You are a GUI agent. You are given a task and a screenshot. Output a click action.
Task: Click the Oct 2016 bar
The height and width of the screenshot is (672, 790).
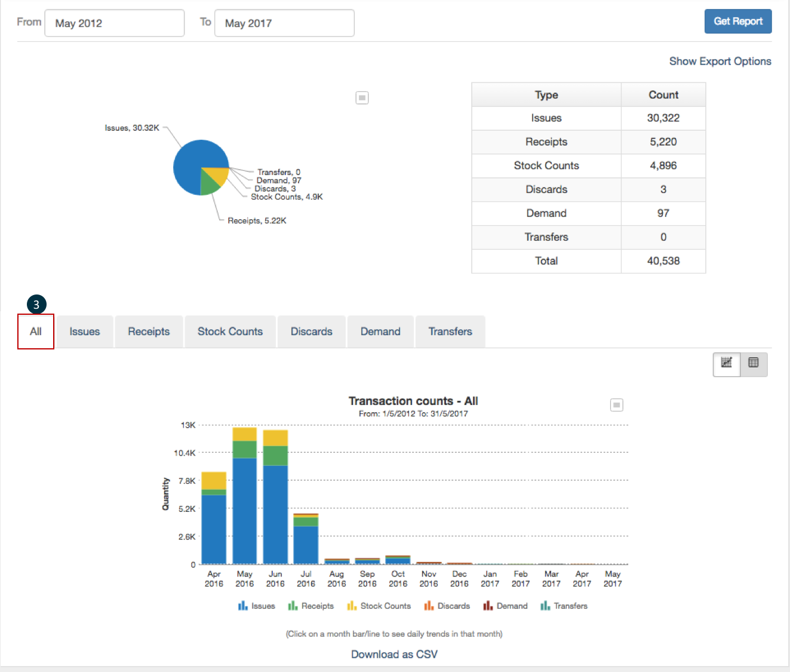point(398,560)
